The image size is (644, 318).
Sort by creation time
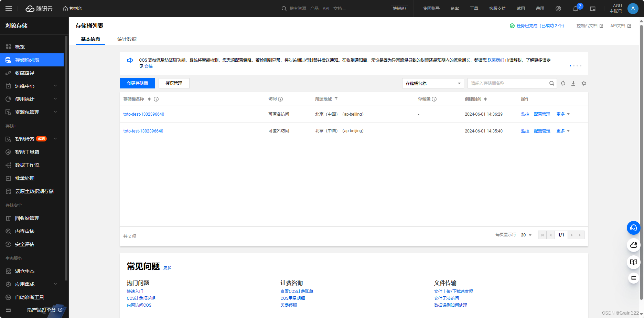click(x=485, y=99)
